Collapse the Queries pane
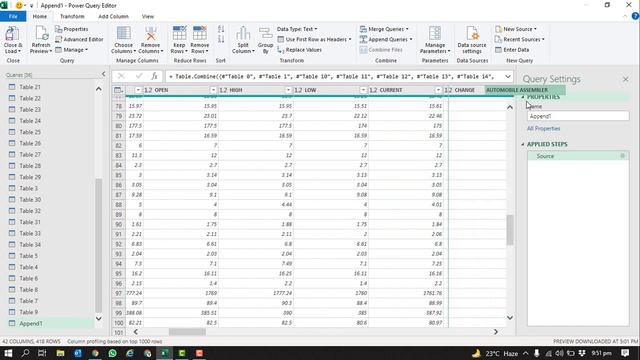The image size is (640, 360). [x=103, y=74]
